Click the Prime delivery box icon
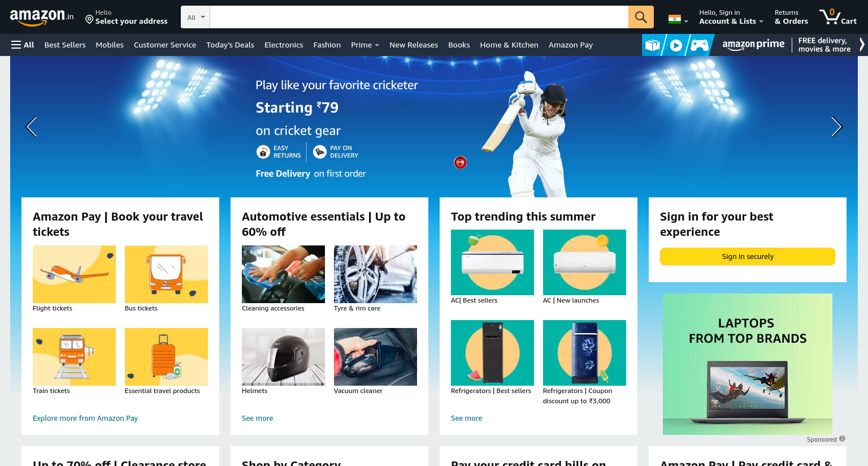The height and width of the screenshot is (466, 868). [652, 45]
